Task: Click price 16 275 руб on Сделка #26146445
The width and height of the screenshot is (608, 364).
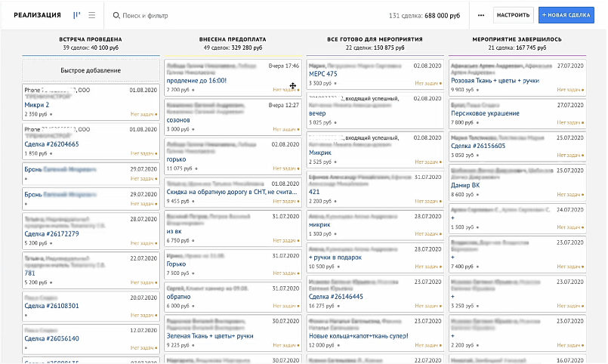Action: [x=322, y=306]
